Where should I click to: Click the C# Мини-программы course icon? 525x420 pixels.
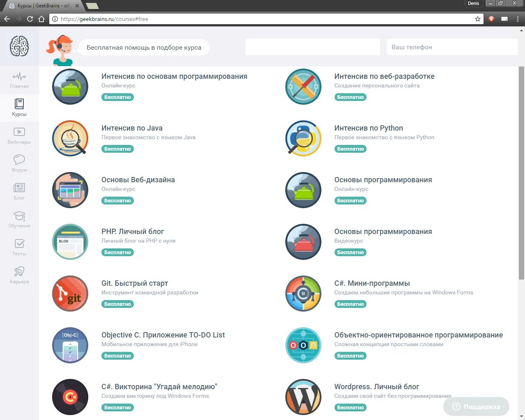303,294
